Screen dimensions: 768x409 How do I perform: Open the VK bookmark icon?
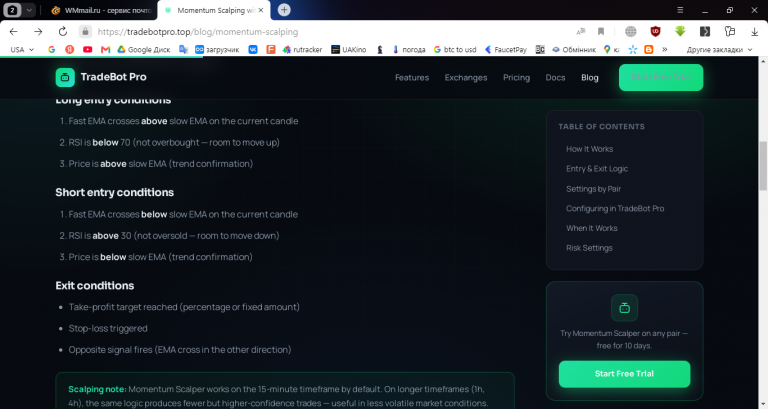tap(253, 49)
